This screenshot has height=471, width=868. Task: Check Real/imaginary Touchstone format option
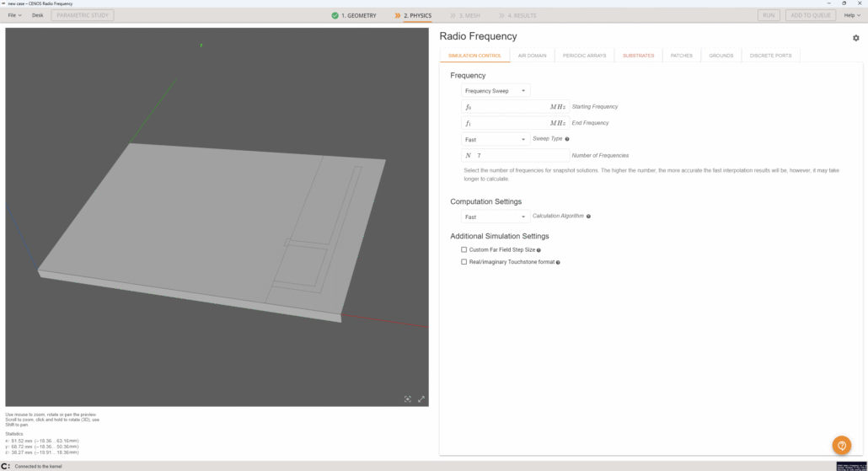click(464, 262)
